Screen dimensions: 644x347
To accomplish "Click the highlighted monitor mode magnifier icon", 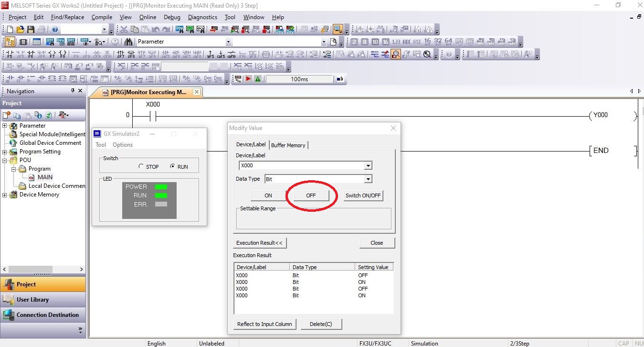I will tap(396, 54).
